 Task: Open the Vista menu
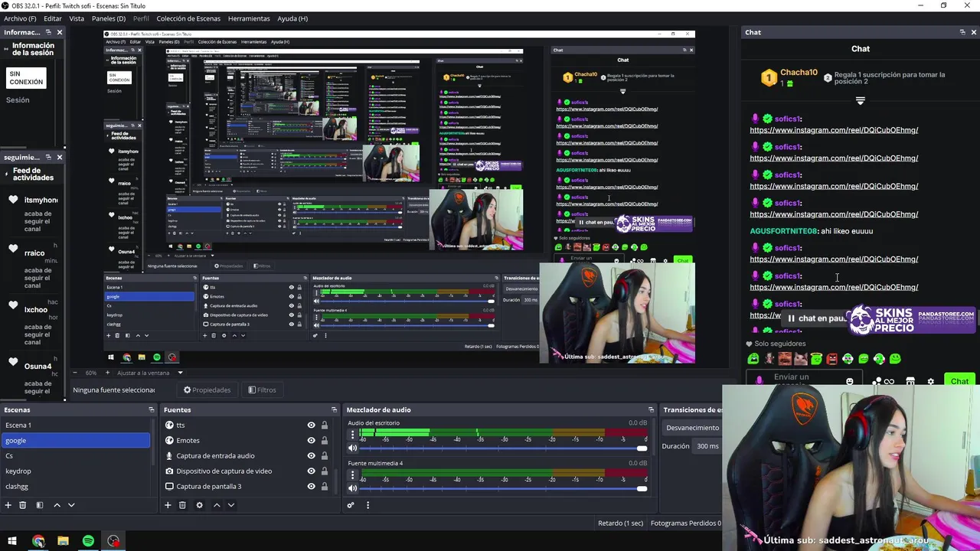[x=77, y=18]
